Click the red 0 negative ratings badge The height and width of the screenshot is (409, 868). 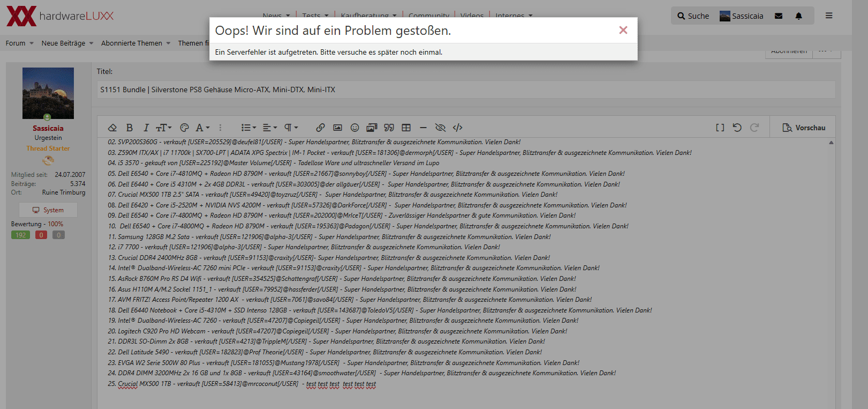(x=41, y=235)
